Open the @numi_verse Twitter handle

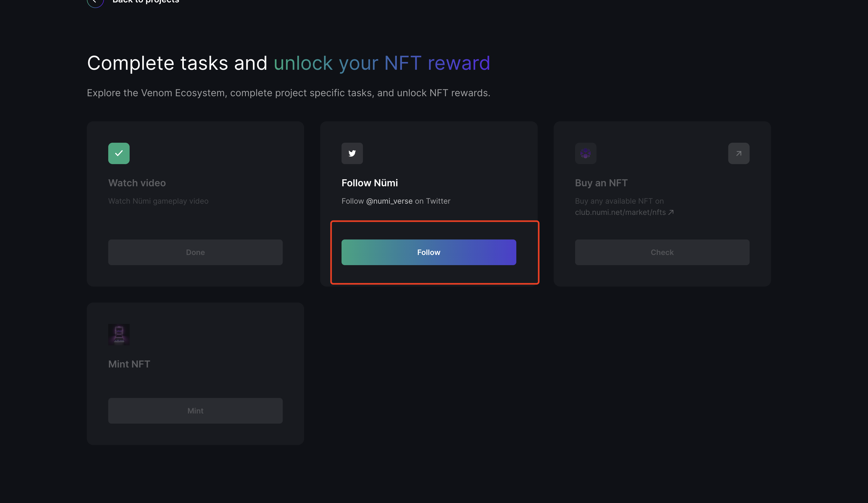(x=389, y=201)
